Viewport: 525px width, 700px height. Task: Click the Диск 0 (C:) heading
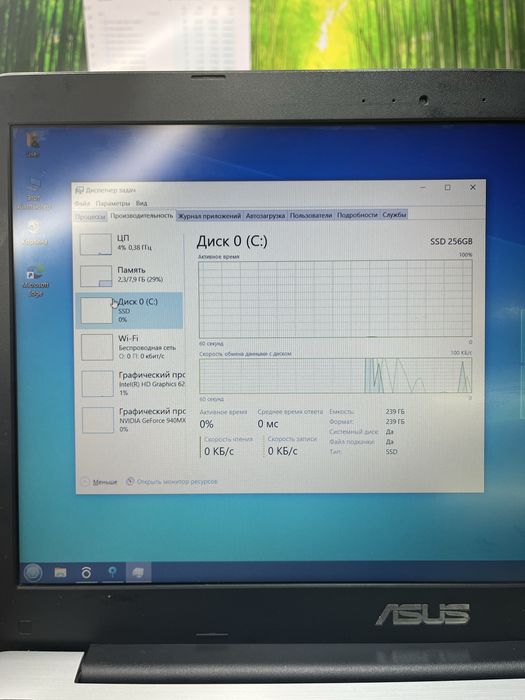coord(232,242)
